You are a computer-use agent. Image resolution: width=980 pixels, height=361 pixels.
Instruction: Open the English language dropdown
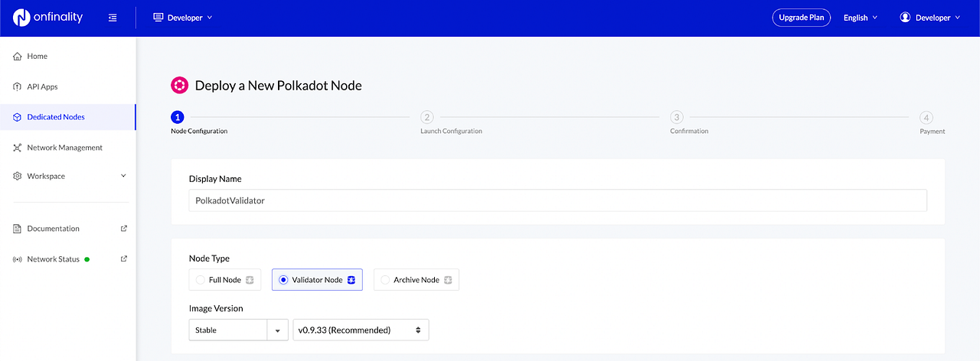tap(861, 18)
